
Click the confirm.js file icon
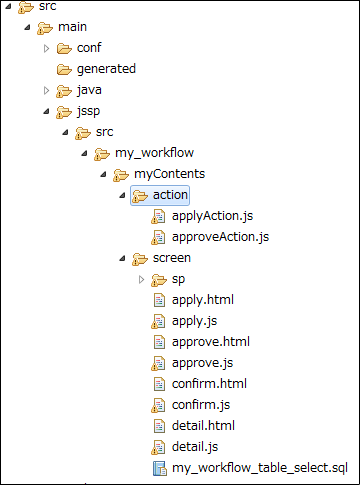[x=158, y=406]
